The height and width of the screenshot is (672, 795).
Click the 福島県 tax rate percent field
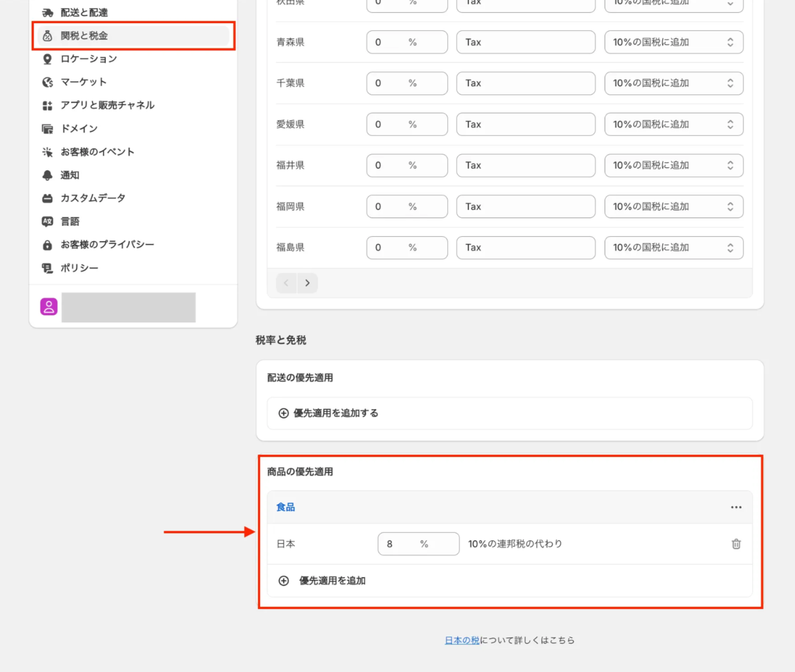click(407, 248)
